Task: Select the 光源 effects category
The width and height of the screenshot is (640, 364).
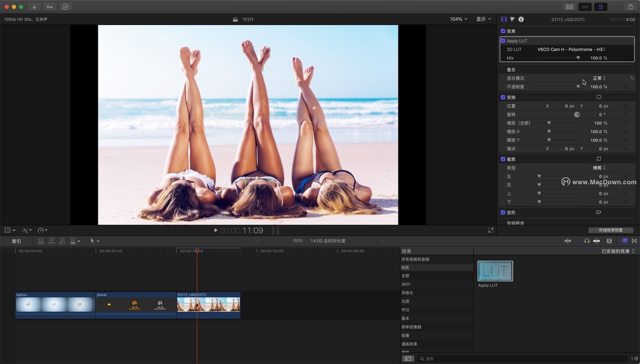Action: [437, 301]
